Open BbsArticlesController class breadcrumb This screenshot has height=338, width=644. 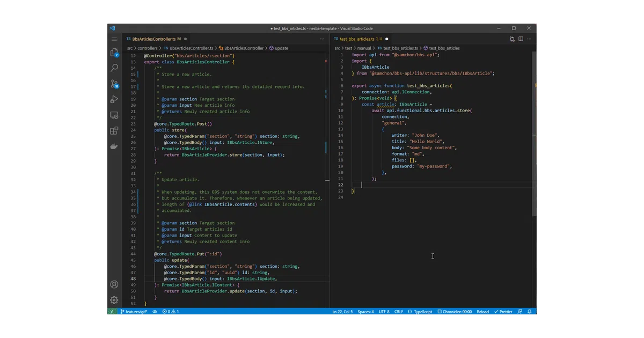[x=240, y=48]
